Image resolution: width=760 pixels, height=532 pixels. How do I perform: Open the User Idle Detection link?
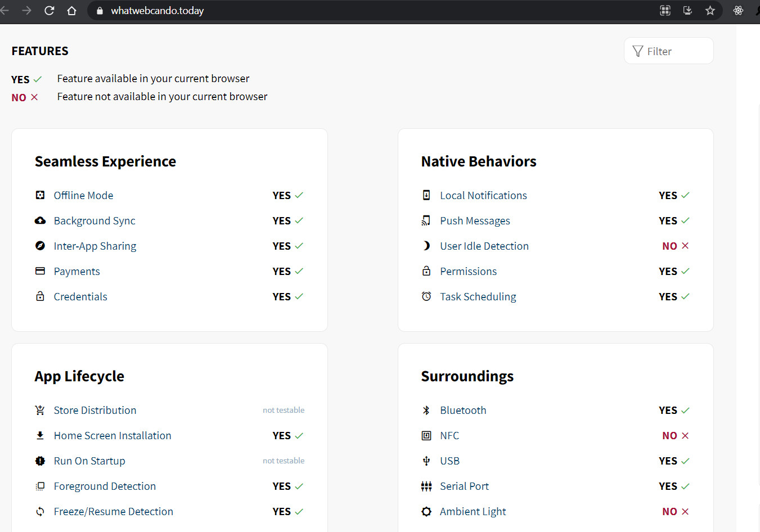484,246
